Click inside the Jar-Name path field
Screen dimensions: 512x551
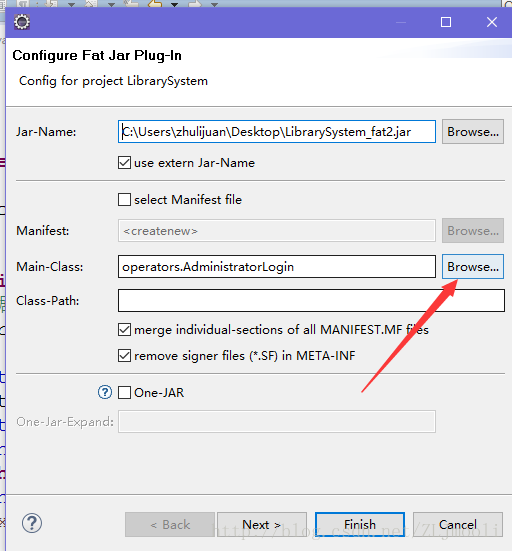277,132
